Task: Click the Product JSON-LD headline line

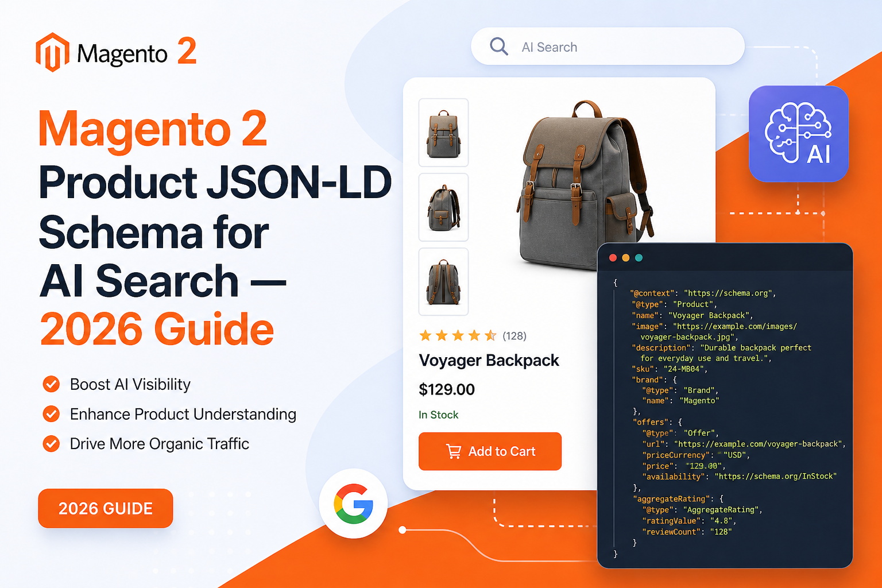Action: coord(215,183)
